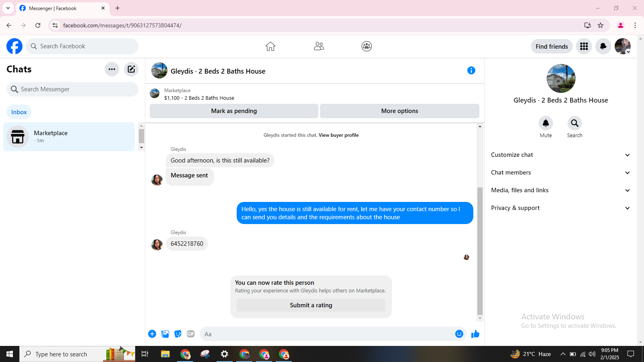Click Type here to search taskbar box

77,354
